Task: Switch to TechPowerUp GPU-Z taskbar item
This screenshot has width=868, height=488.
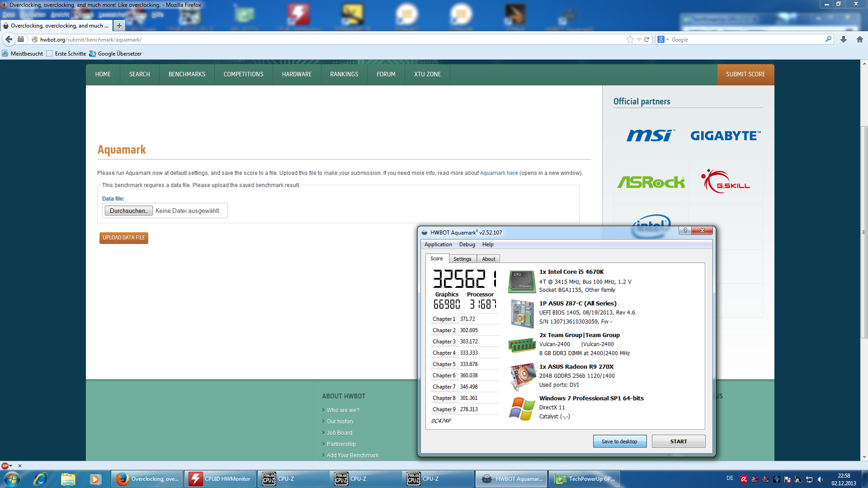Action: (585, 479)
